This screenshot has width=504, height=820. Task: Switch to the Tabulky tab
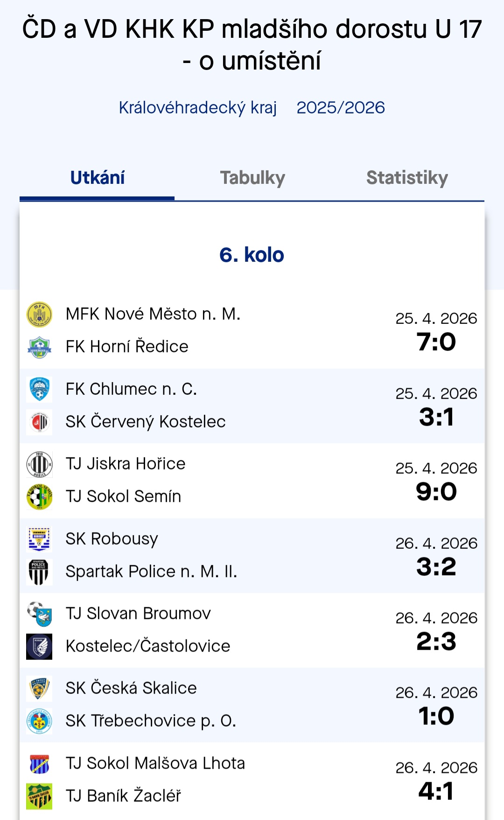(x=252, y=178)
